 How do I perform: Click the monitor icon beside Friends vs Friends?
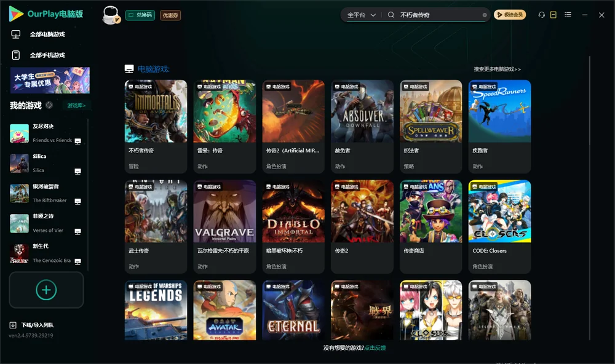click(x=77, y=141)
